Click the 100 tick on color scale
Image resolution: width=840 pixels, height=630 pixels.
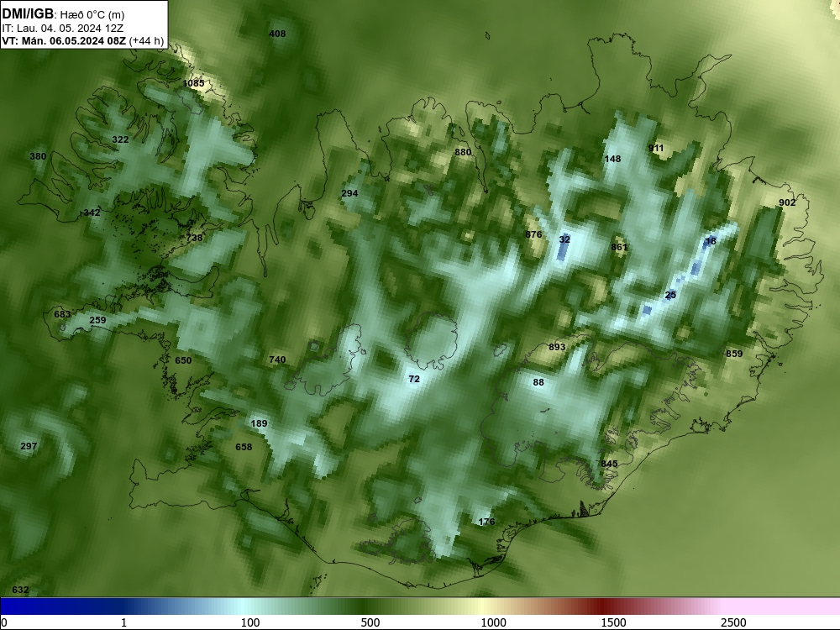[250, 622]
